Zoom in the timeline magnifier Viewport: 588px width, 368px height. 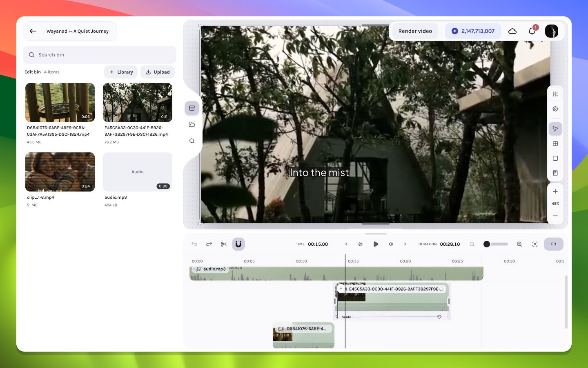tap(519, 244)
